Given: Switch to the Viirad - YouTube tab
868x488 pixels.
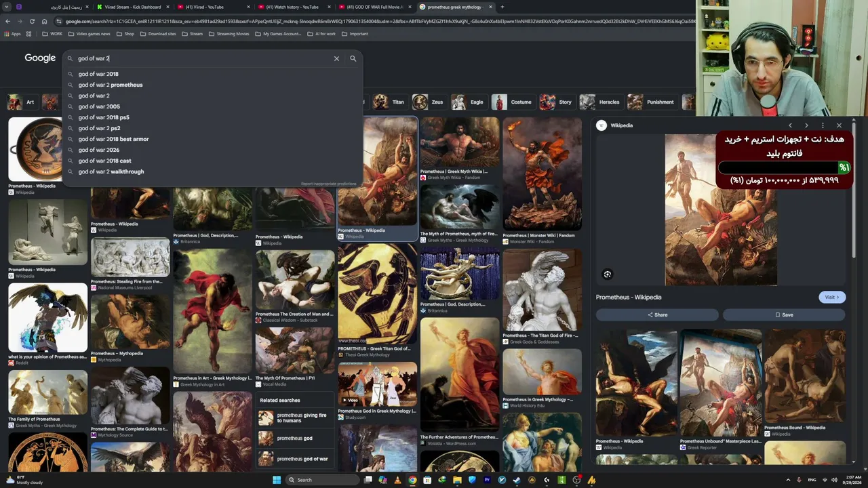Looking at the screenshot, I should click(214, 7).
